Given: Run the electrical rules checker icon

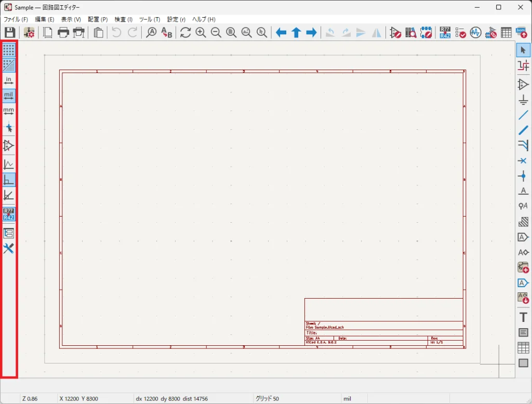Looking at the screenshot, I should click(x=460, y=33).
